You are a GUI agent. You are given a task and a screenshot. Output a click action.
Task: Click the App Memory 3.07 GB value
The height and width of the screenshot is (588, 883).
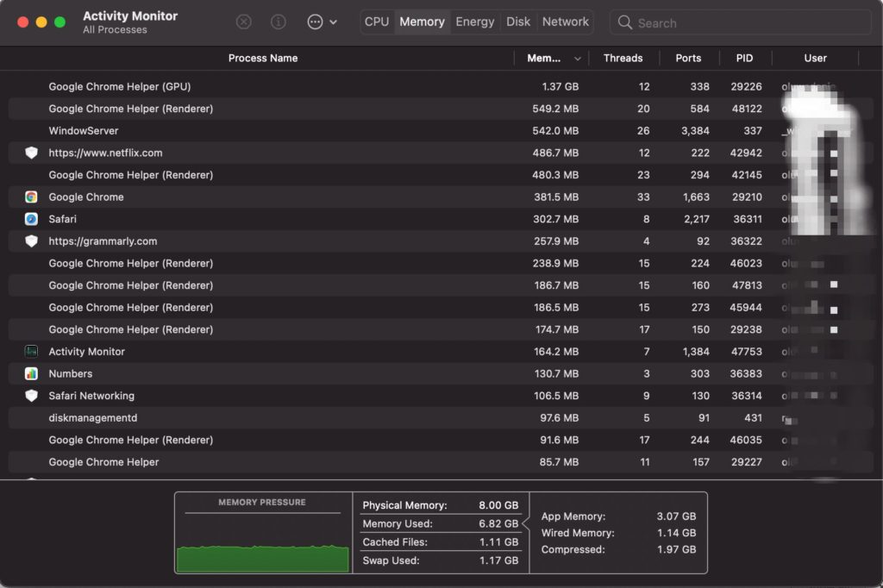(x=676, y=516)
